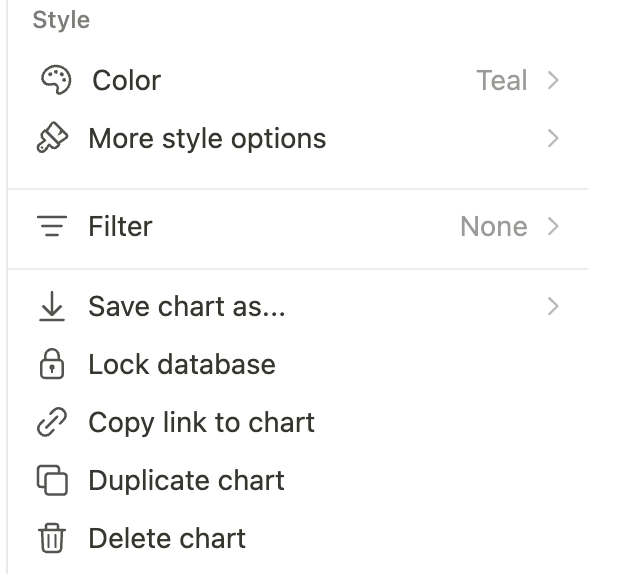This screenshot has width=626, height=574.
Task: Click the trash can delete icon
Action: click(52, 539)
